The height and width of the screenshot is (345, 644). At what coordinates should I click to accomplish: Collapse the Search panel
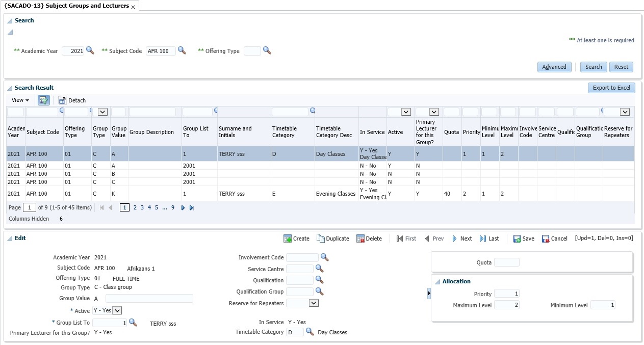[10, 20]
